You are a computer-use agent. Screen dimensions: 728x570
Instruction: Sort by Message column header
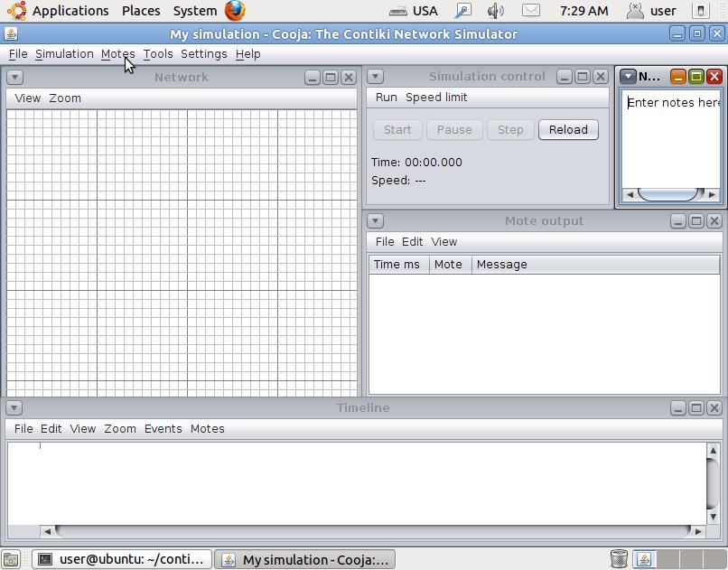coord(596,265)
